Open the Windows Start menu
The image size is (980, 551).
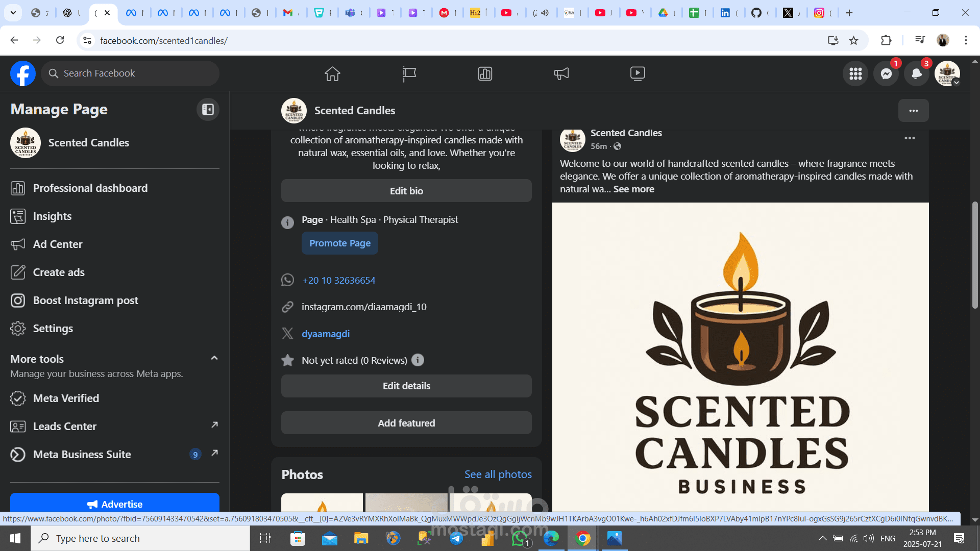pyautogui.click(x=15, y=538)
